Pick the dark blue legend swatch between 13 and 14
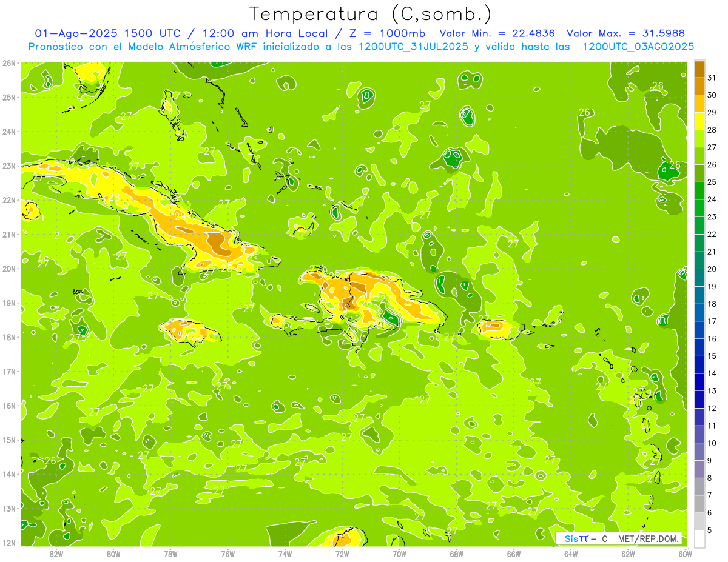The height and width of the screenshot is (562, 728). (x=699, y=382)
